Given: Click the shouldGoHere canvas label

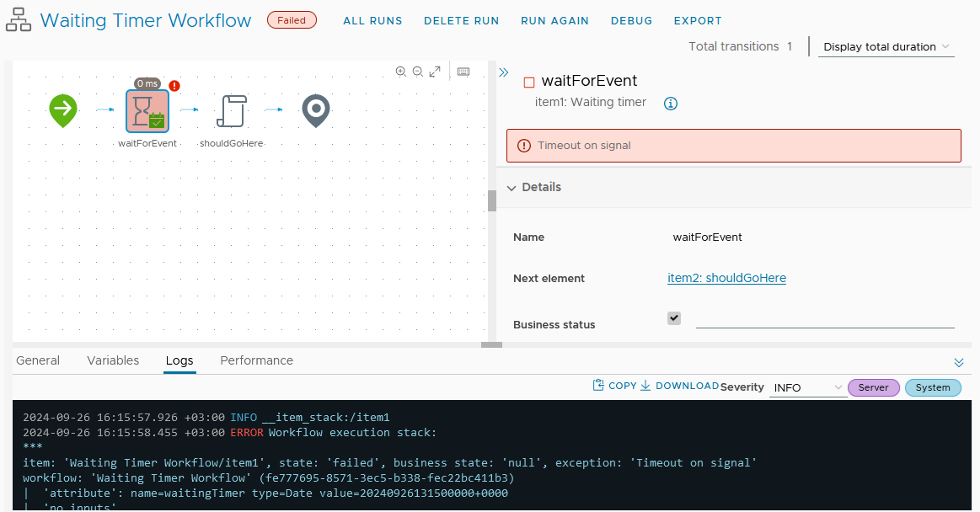Looking at the screenshot, I should click(231, 144).
